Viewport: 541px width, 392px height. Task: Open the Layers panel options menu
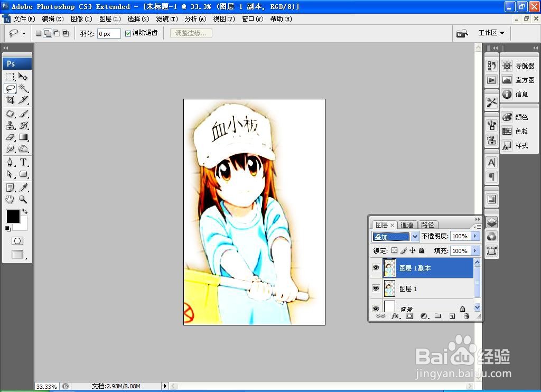(x=478, y=226)
